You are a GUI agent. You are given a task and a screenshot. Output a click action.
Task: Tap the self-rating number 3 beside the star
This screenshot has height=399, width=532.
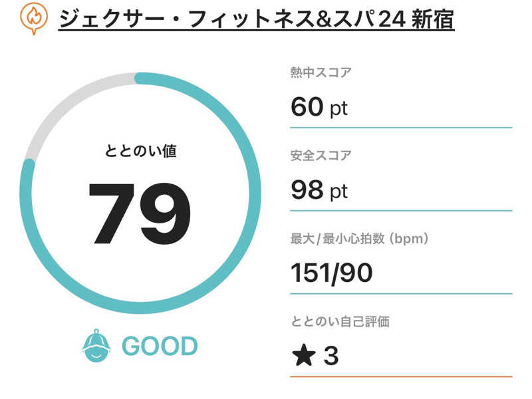(x=331, y=356)
